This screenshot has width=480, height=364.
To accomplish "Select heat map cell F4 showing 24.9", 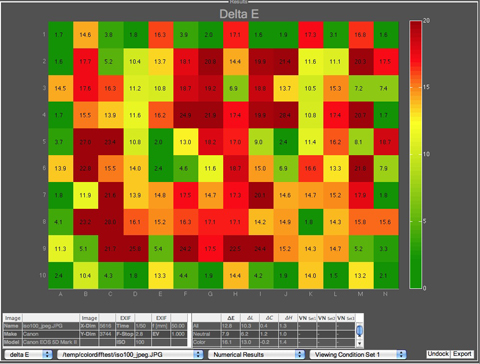I will point(186,115).
